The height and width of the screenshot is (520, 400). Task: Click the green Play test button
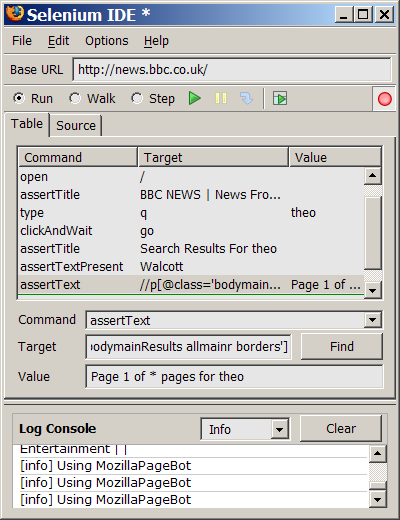click(x=195, y=98)
